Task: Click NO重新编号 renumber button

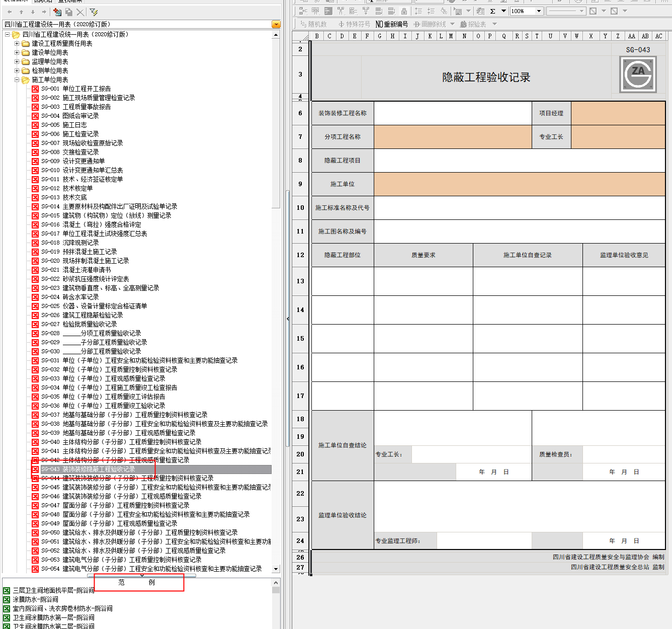Action: pos(392,24)
